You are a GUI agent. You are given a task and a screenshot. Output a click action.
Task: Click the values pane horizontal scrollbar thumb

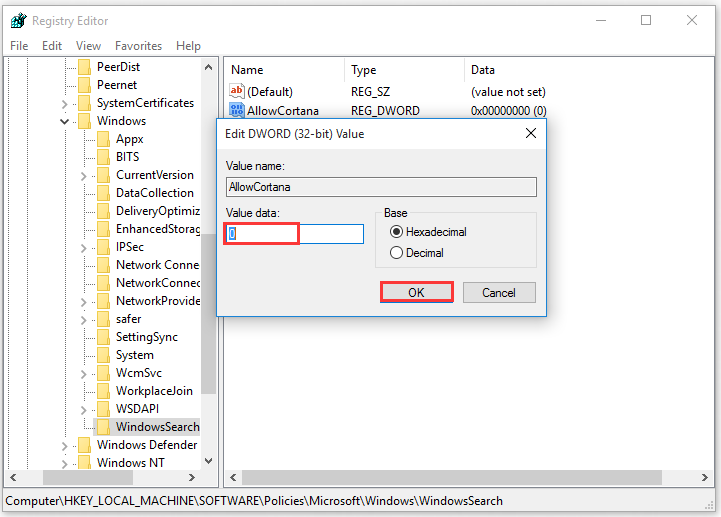pos(452,477)
